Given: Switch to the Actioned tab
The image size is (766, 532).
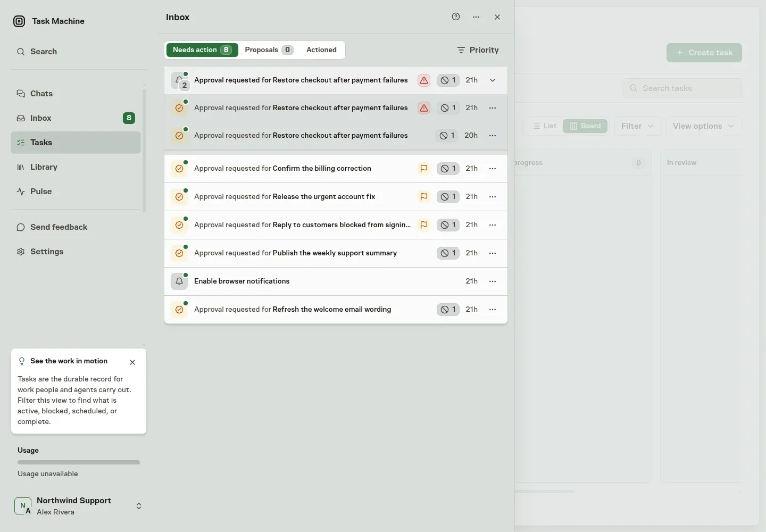Looking at the screenshot, I should pyautogui.click(x=321, y=50).
